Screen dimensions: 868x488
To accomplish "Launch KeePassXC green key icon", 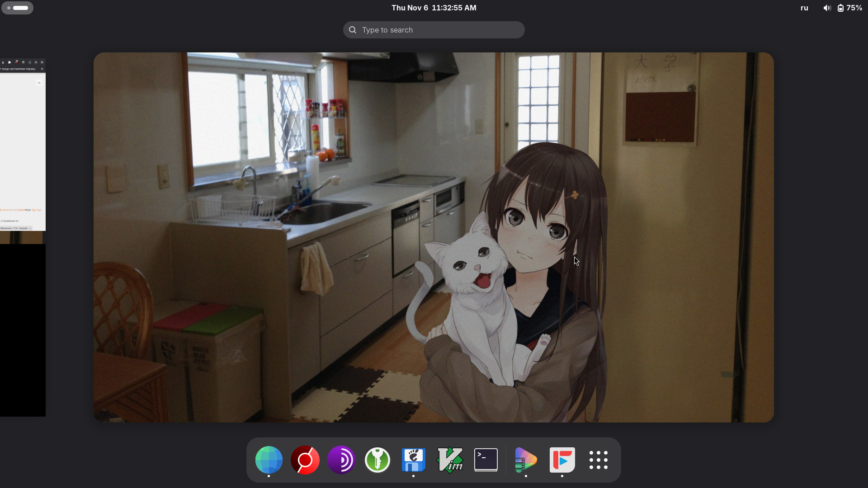I will point(377,460).
